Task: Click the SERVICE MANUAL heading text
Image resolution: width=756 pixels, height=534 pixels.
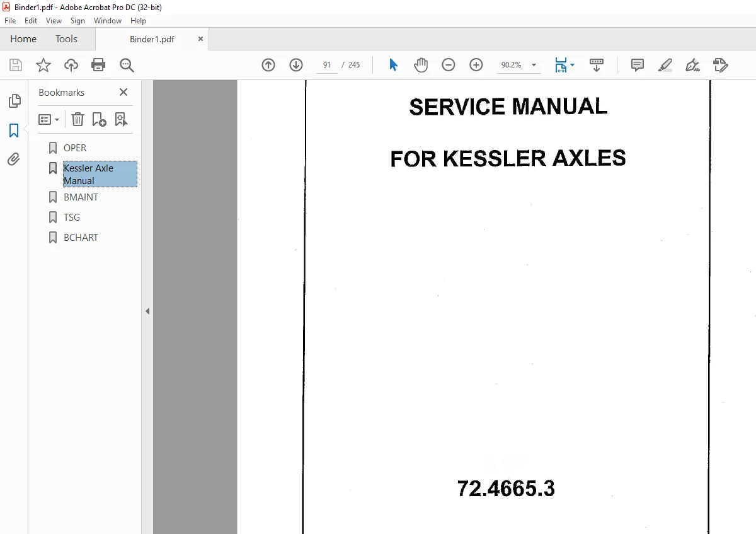Action: 508,107
